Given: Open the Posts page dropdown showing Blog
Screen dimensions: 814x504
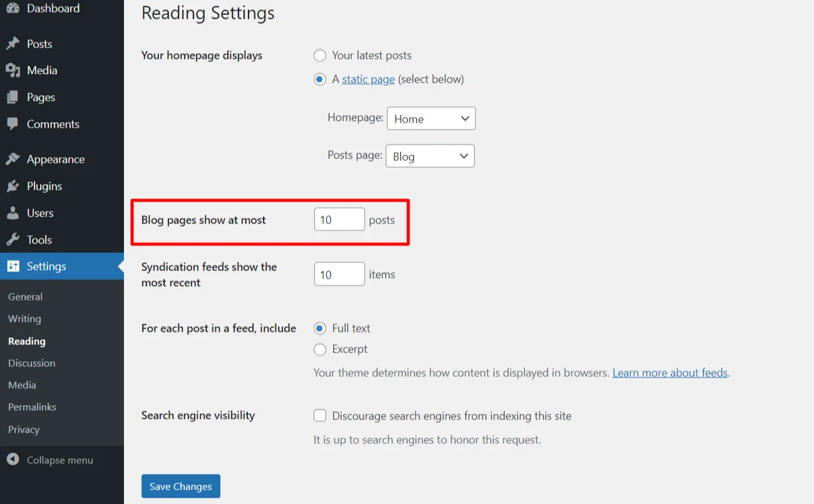Looking at the screenshot, I should 430,156.
